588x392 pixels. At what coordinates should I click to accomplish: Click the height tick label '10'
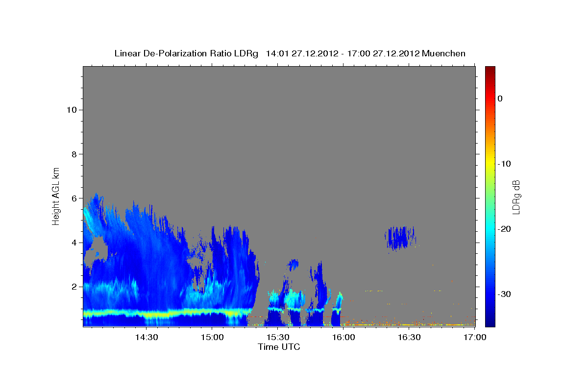pos(71,110)
